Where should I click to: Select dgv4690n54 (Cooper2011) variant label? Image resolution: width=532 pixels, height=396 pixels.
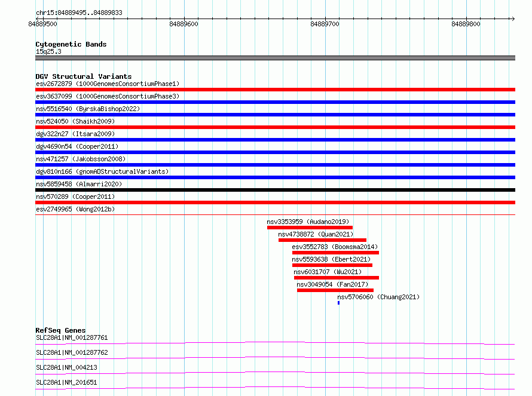pyautogui.click(x=77, y=146)
